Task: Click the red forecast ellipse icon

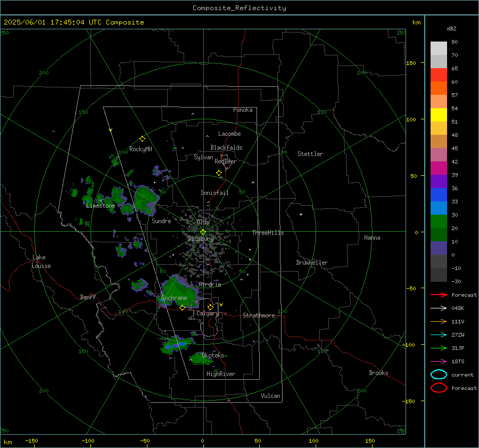Action: pos(439,388)
